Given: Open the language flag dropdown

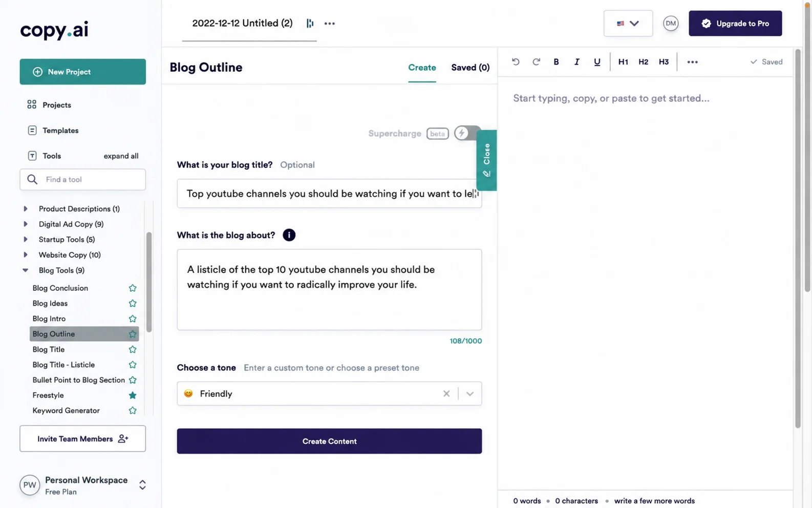Looking at the screenshot, I should click(x=628, y=24).
